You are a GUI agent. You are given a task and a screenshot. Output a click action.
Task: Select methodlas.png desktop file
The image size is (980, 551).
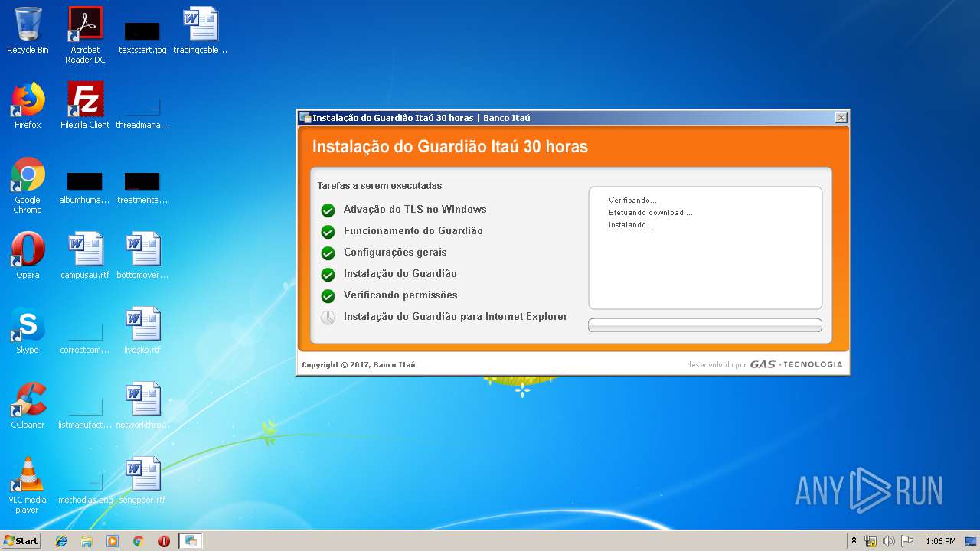[85, 487]
